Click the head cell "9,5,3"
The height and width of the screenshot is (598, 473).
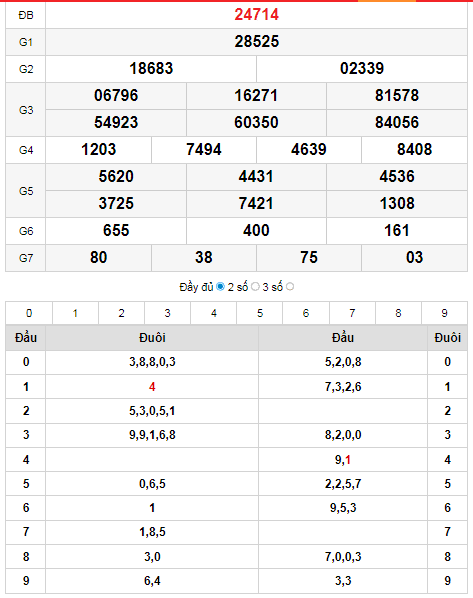[x=343, y=508]
